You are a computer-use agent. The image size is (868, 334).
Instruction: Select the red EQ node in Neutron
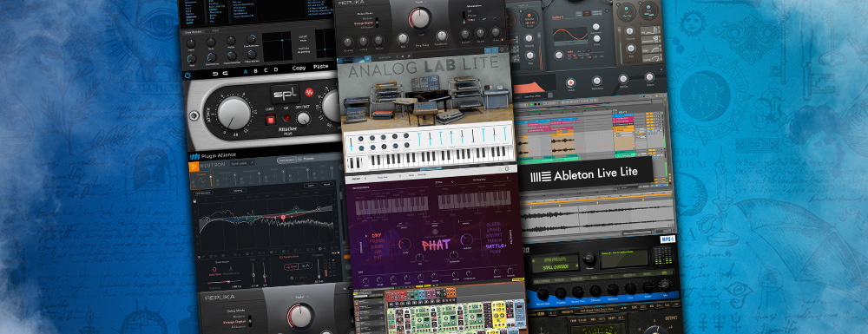pyautogui.click(x=283, y=218)
